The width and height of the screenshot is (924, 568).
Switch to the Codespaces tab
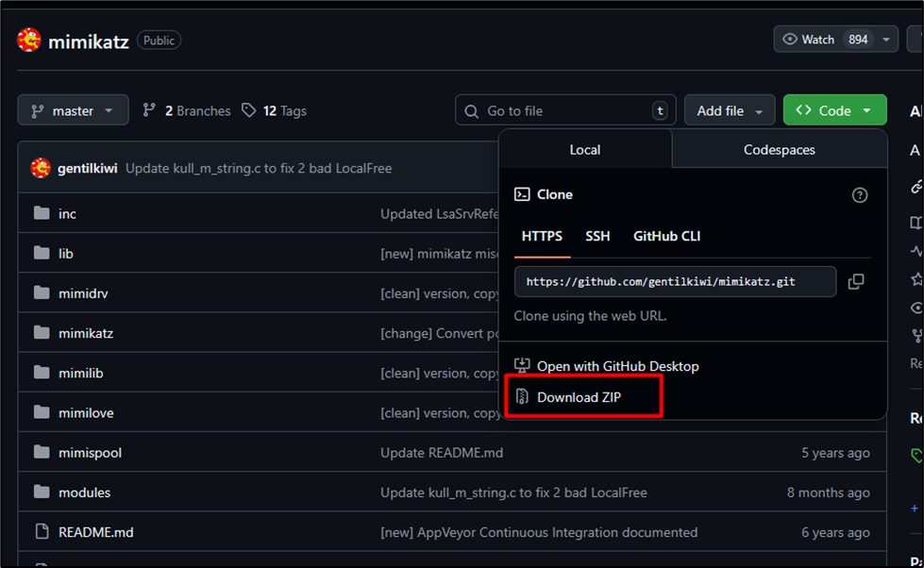(779, 150)
